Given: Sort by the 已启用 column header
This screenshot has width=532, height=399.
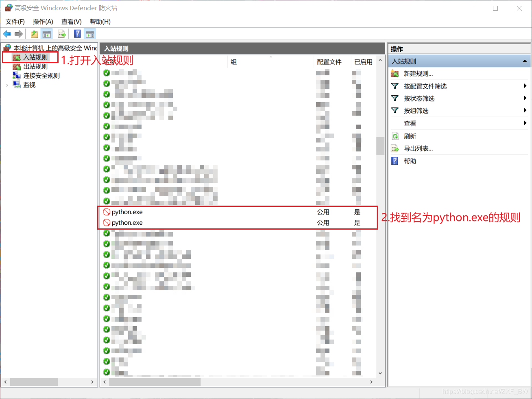Looking at the screenshot, I should coord(363,62).
